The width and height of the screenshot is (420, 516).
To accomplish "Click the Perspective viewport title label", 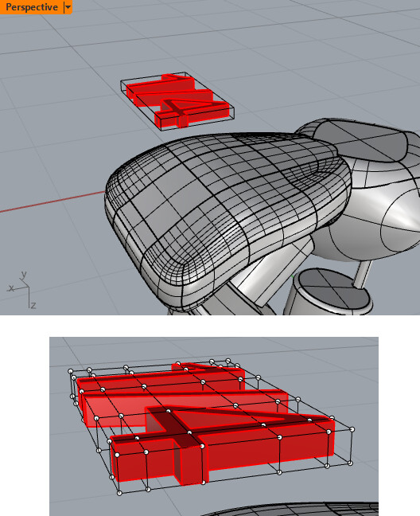I will point(32,7).
